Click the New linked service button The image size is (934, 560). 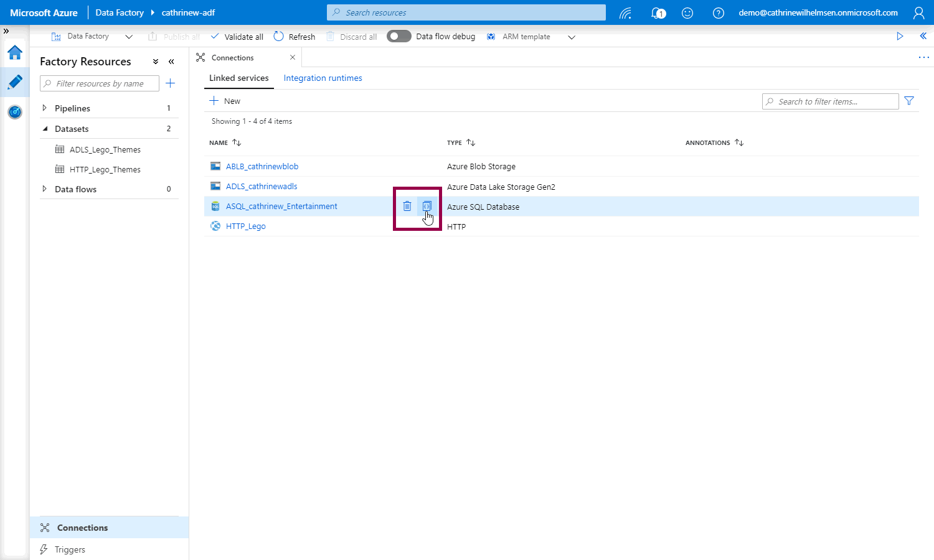coord(225,101)
